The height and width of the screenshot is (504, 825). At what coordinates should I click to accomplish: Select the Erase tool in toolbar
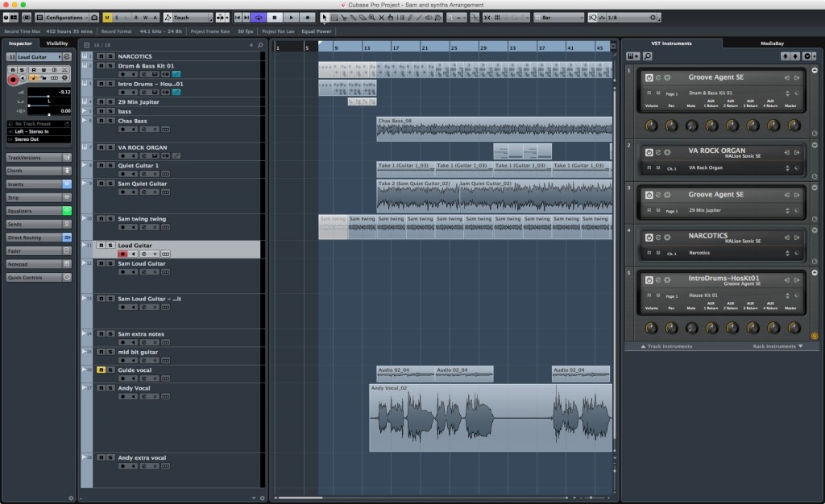point(363,18)
